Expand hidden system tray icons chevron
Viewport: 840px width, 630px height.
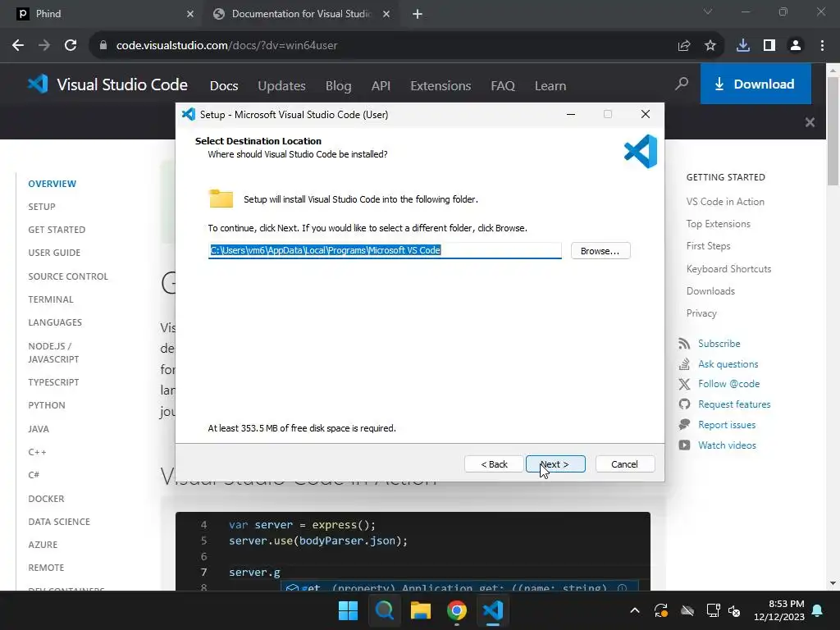click(635, 610)
